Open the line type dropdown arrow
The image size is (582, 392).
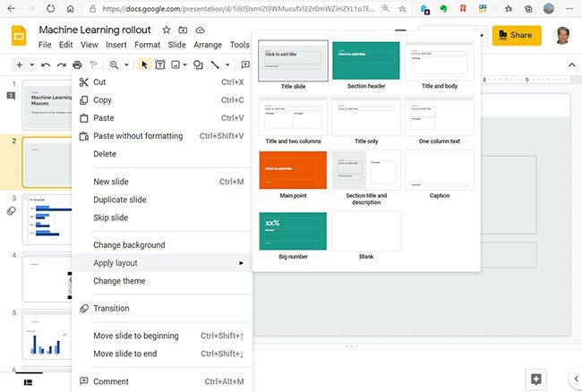(x=227, y=65)
